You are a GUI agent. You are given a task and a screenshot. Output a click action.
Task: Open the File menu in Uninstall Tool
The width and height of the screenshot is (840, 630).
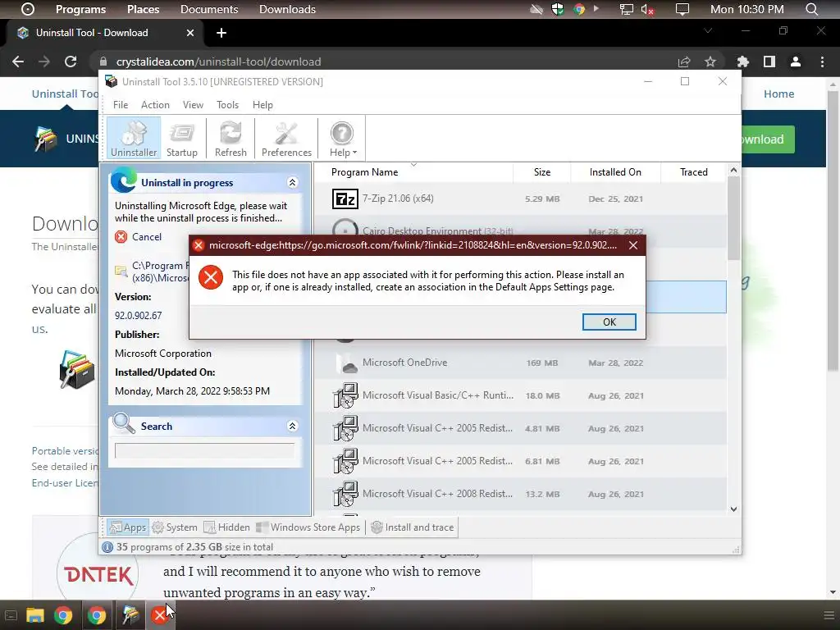pyautogui.click(x=121, y=105)
